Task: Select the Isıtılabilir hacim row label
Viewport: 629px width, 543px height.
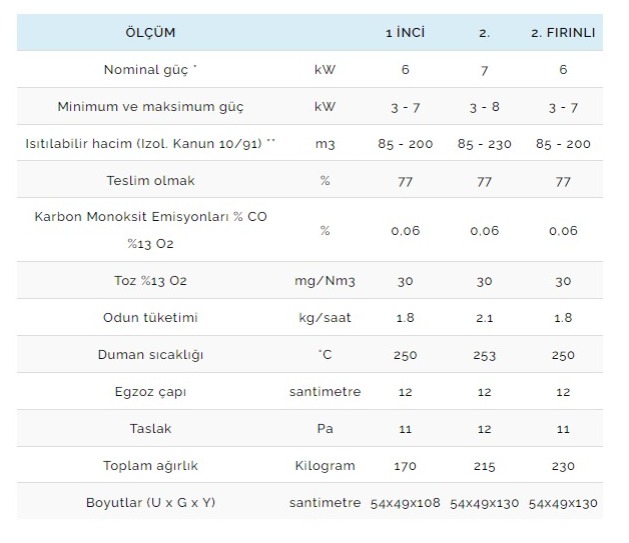Action: pos(150,144)
